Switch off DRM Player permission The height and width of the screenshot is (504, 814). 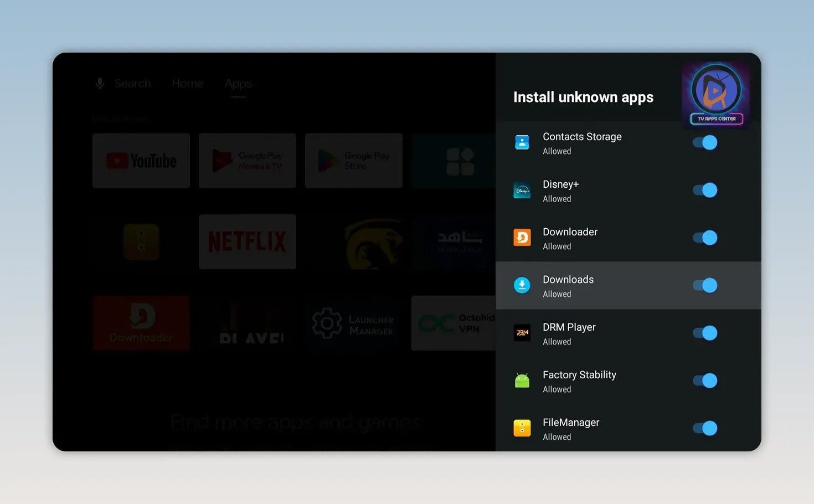click(705, 333)
